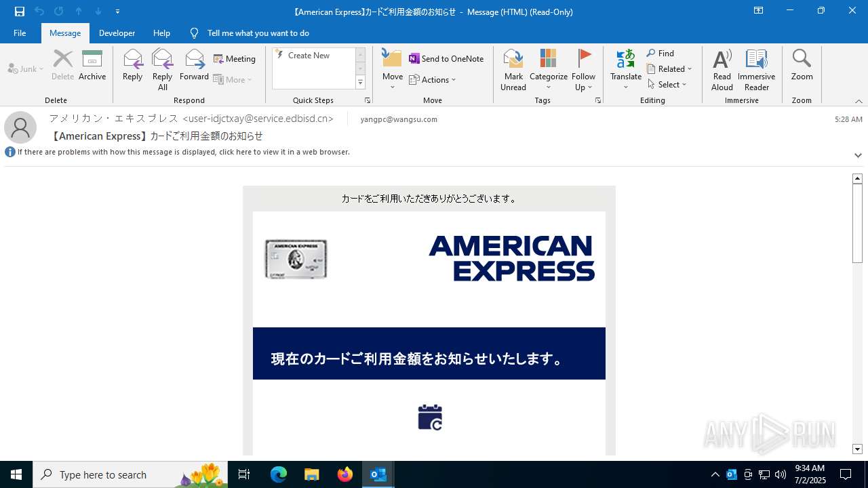Start Read Aloud
The height and width of the screenshot is (488, 868).
[722, 70]
